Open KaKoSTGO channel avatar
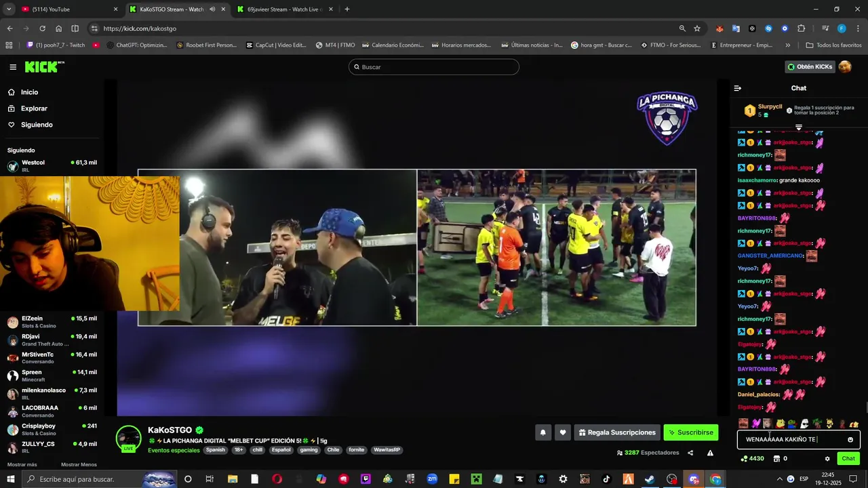 pos(128,439)
